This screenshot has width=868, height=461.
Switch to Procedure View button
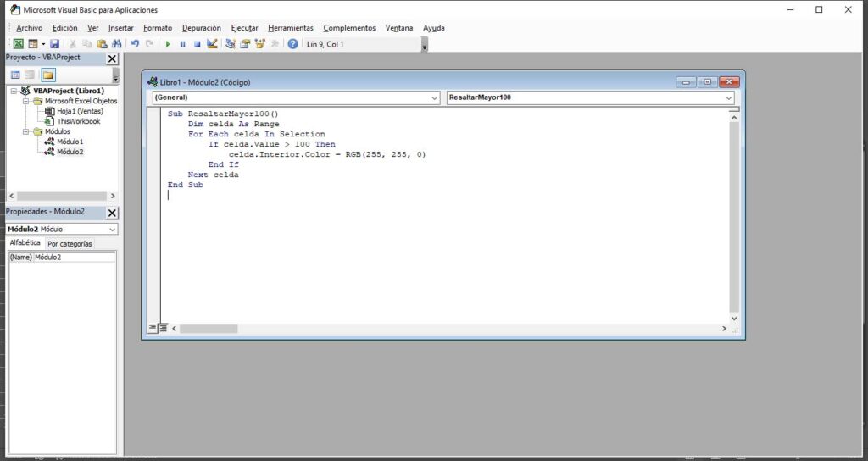pos(153,328)
